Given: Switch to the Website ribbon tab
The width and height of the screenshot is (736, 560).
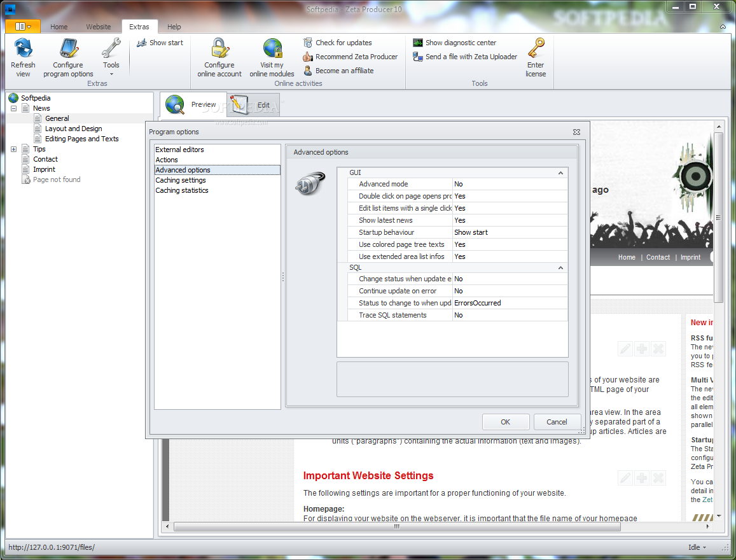Looking at the screenshot, I should [x=99, y=27].
